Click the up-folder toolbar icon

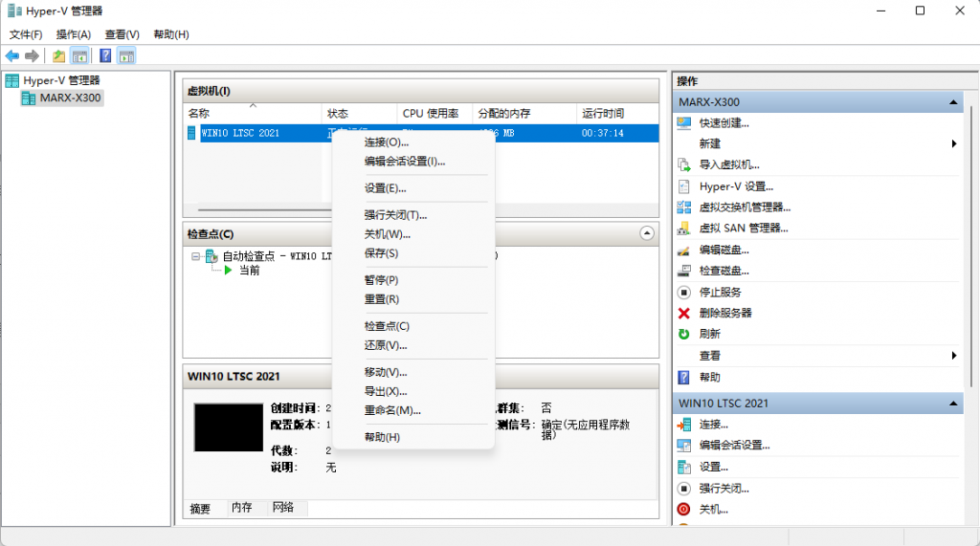59,55
